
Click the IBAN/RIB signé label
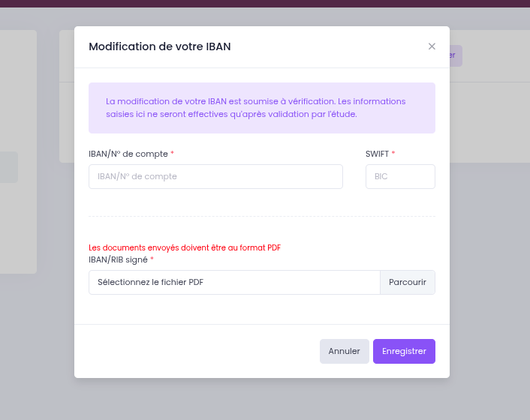pyautogui.click(x=118, y=259)
